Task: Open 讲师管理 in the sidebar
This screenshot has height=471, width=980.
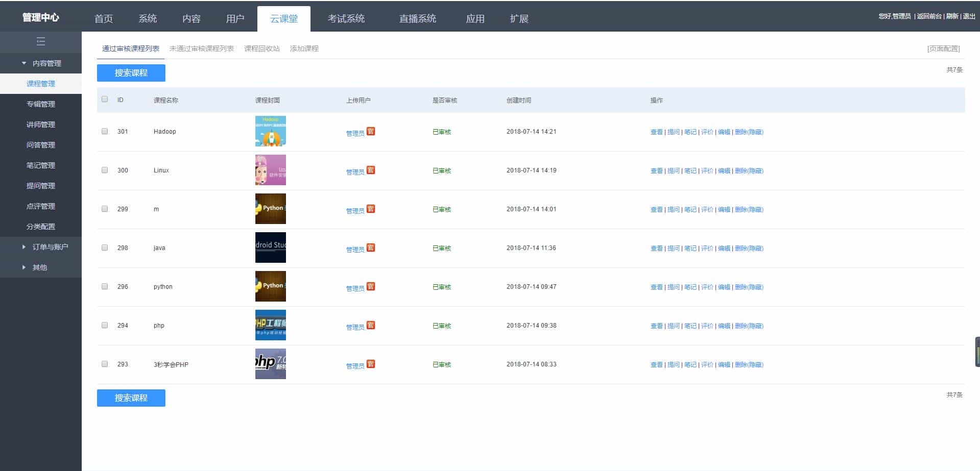Action: 41,125
